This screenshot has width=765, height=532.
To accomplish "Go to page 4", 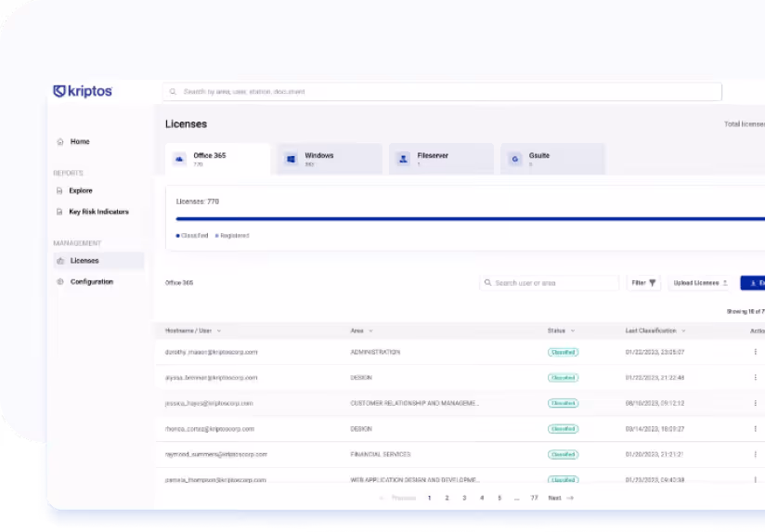I will pos(482,498).
